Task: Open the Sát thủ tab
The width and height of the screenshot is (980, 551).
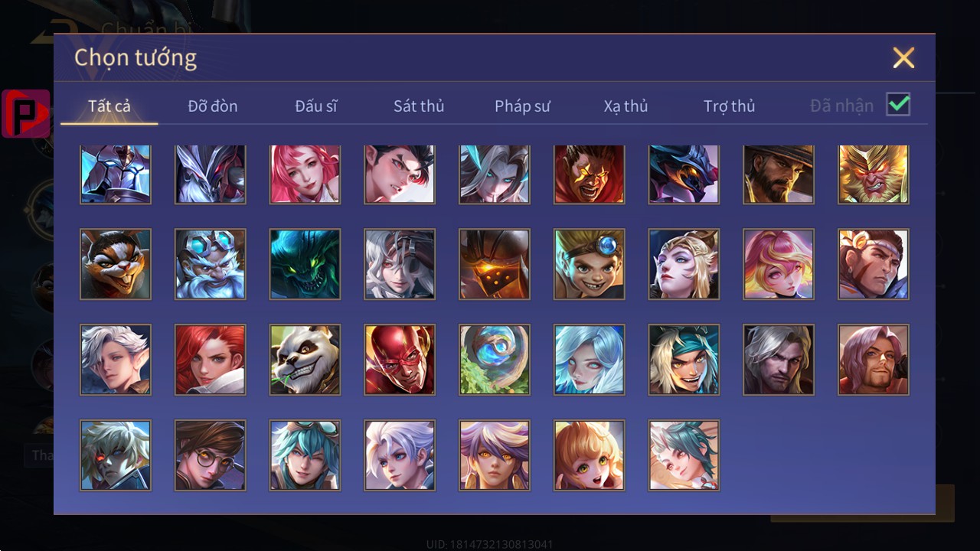Action: 419,106
